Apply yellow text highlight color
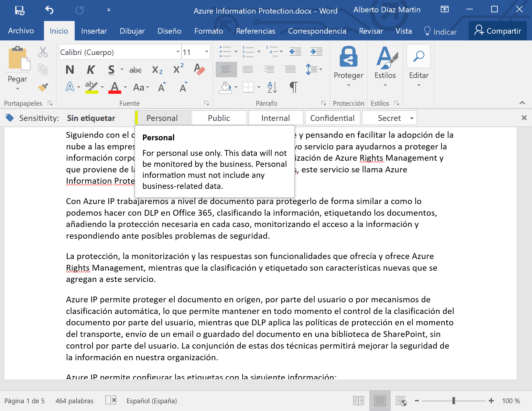The width and height of the screenshot is (532, 411). (x=92, y=87)
